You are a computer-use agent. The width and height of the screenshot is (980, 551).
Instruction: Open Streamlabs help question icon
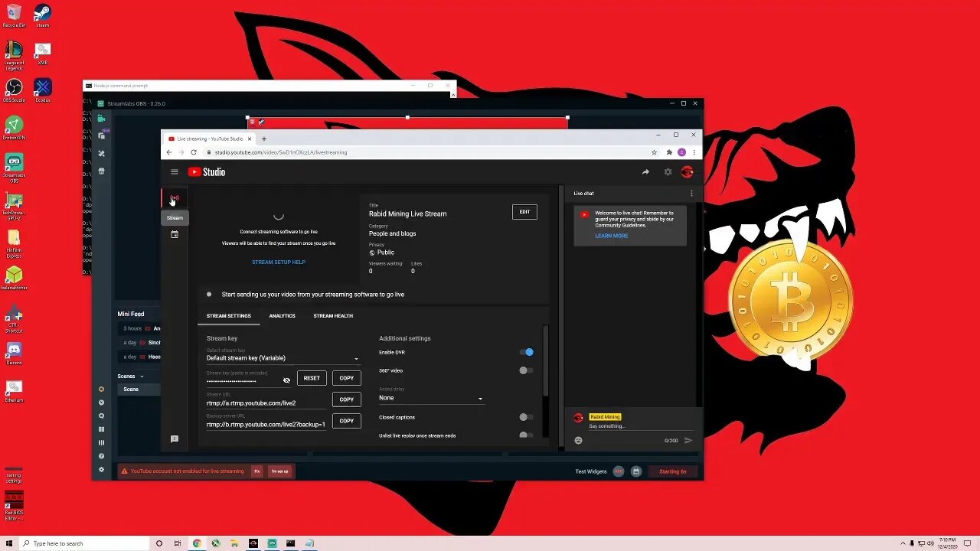click(x=101, y=456)
